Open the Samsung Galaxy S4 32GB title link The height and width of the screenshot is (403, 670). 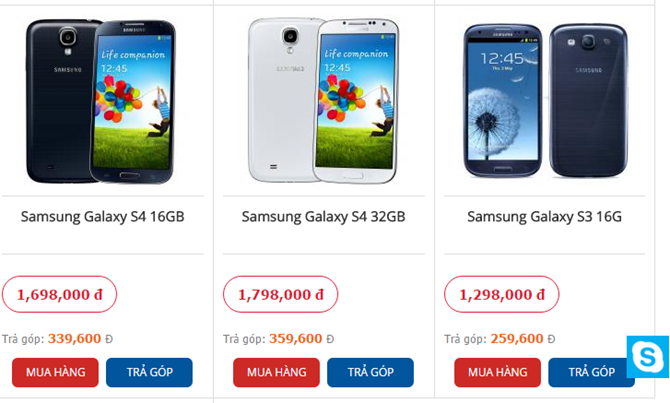point(323,217)
